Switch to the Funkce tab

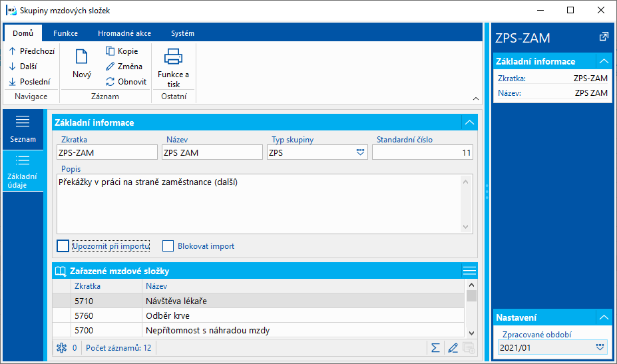pyautogui.click(x=65, y=33)
